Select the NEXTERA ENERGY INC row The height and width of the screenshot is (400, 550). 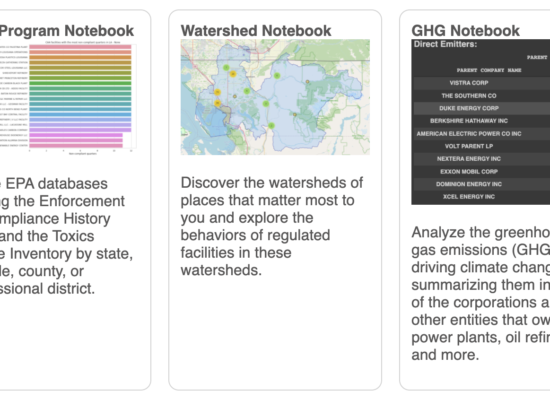click(482, 159)
